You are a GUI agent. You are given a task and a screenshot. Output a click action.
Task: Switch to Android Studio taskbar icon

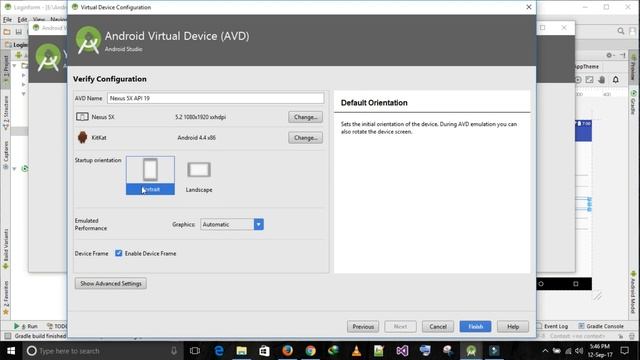pyautogui.click(x=471, y=351)
